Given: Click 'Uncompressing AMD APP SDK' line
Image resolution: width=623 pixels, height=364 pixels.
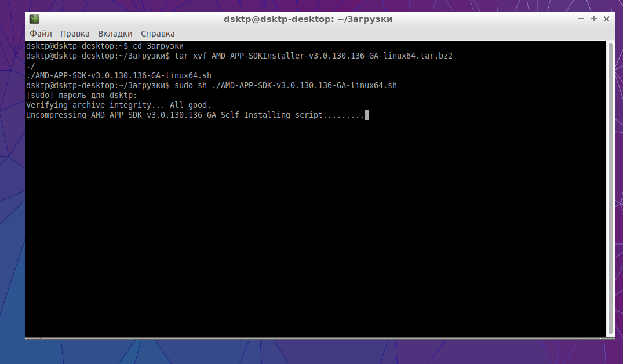Looking at the screenshot, I should (195, 115).
